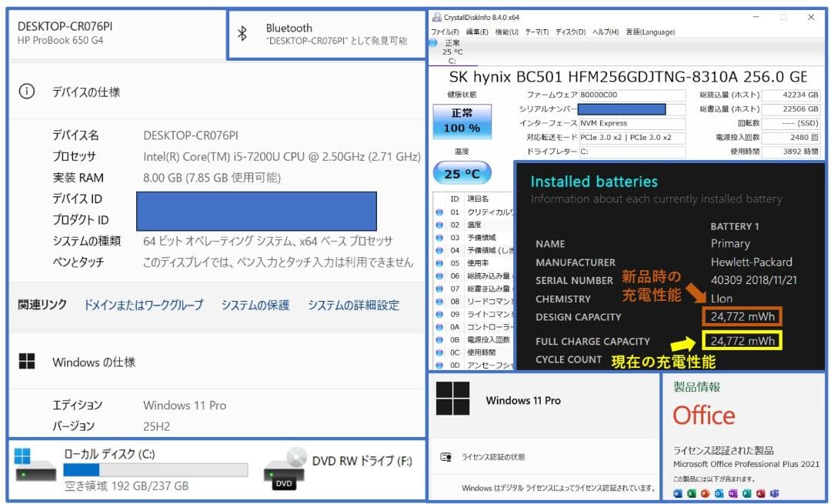The width and height of the screenshot is (831, 504).
Task: Click the ID column header in attribute list
Action: [x=455, y=199]
